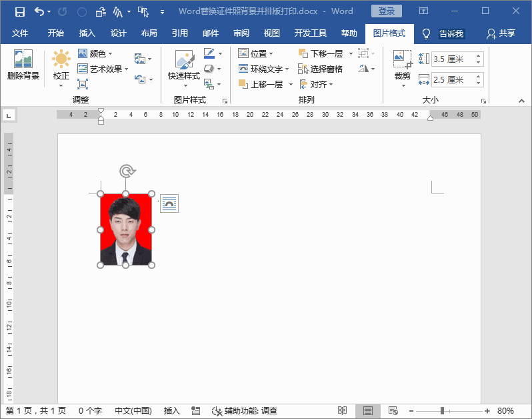The width and height of the screenshot is (532, 419).
Task: Click the rotation handle above photo
Action: click(x=127, y=171)
